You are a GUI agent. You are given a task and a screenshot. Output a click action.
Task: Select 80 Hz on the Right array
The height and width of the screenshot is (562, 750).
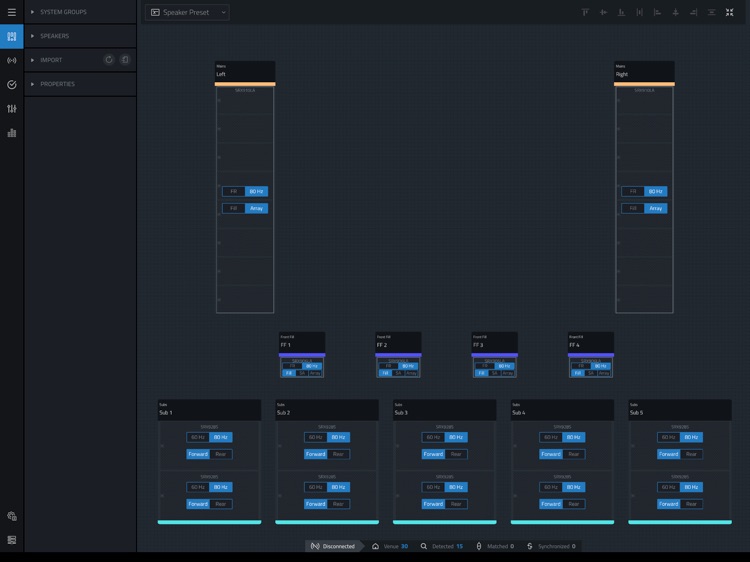[x=656, y=191]
